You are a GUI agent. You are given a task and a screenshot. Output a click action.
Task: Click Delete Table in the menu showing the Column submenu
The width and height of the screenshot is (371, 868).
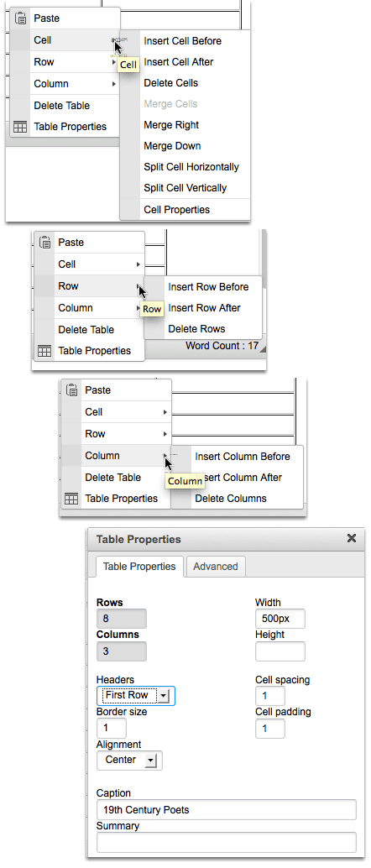tap(112, 478)
